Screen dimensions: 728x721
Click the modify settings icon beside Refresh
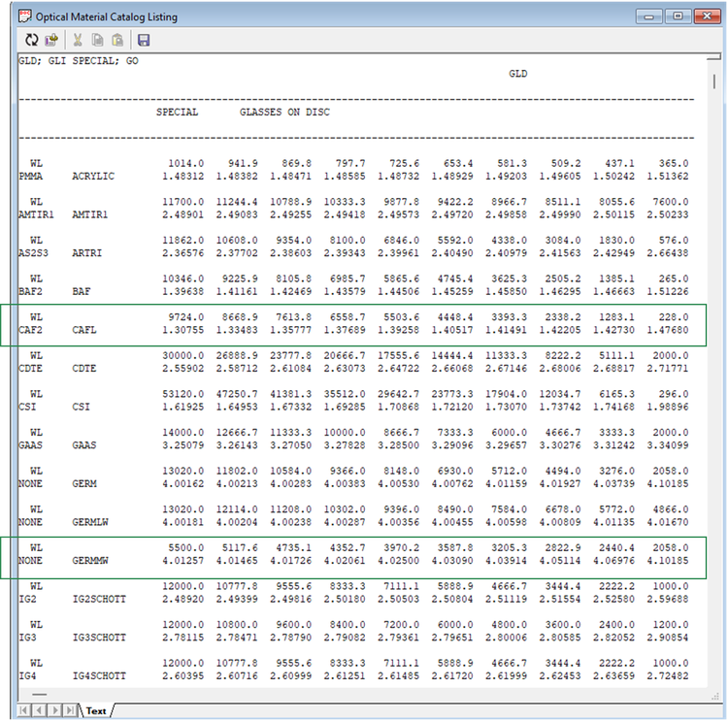pos(51,40)
